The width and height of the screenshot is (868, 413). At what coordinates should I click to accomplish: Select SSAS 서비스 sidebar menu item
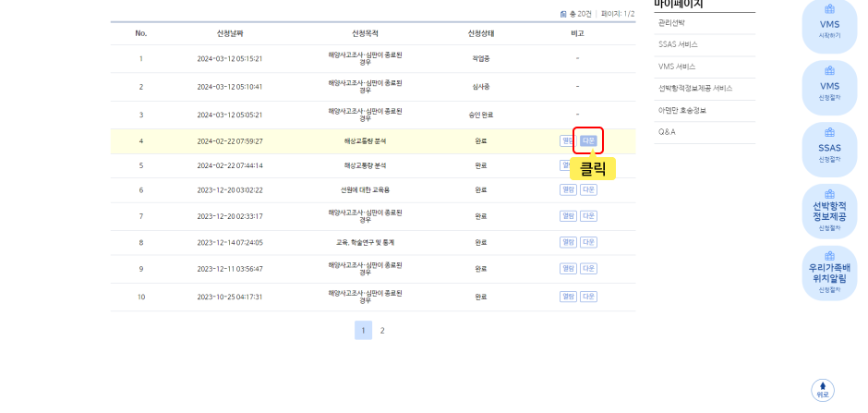click(678, 44)
